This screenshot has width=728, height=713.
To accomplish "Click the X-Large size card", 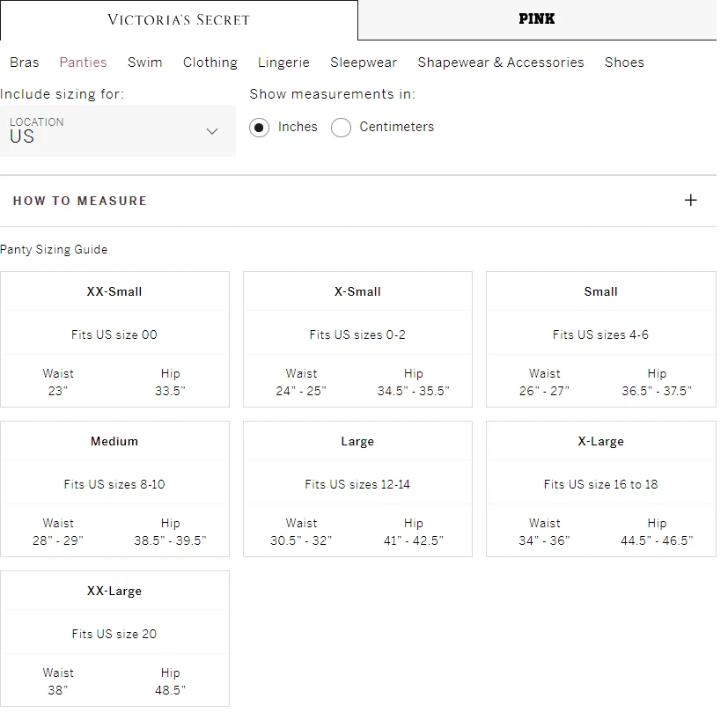I will (601, 489).
